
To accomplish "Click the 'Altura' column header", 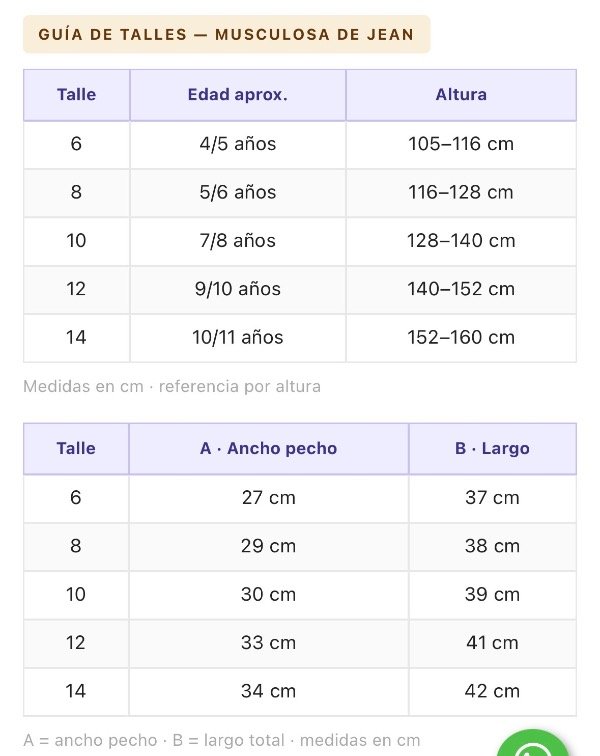I will click(461, 95).
